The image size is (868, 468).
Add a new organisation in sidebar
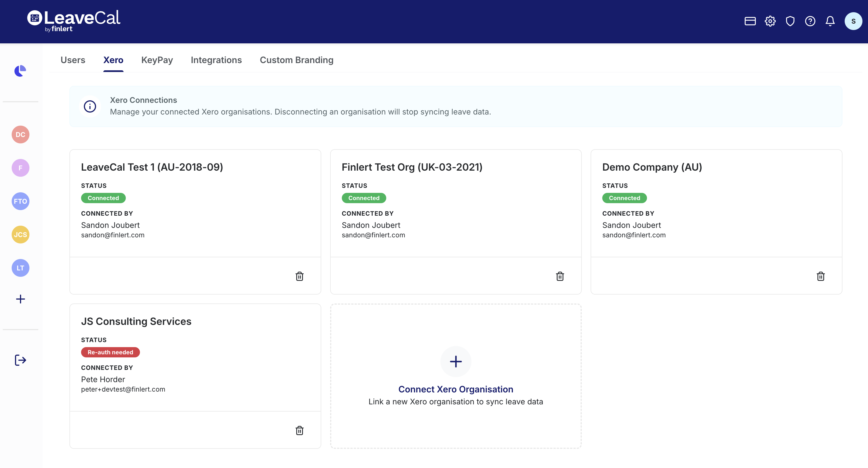tap(21, 299)
